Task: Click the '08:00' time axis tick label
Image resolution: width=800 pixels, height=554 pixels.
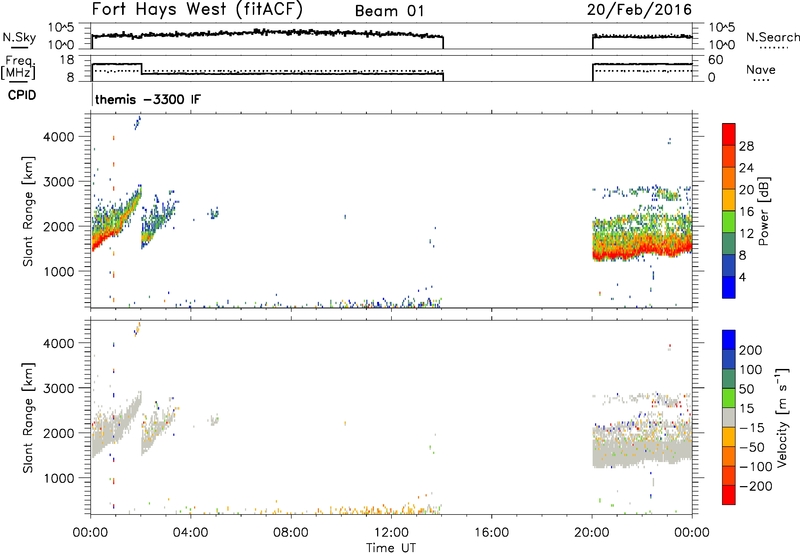Action: pos(291,533)
